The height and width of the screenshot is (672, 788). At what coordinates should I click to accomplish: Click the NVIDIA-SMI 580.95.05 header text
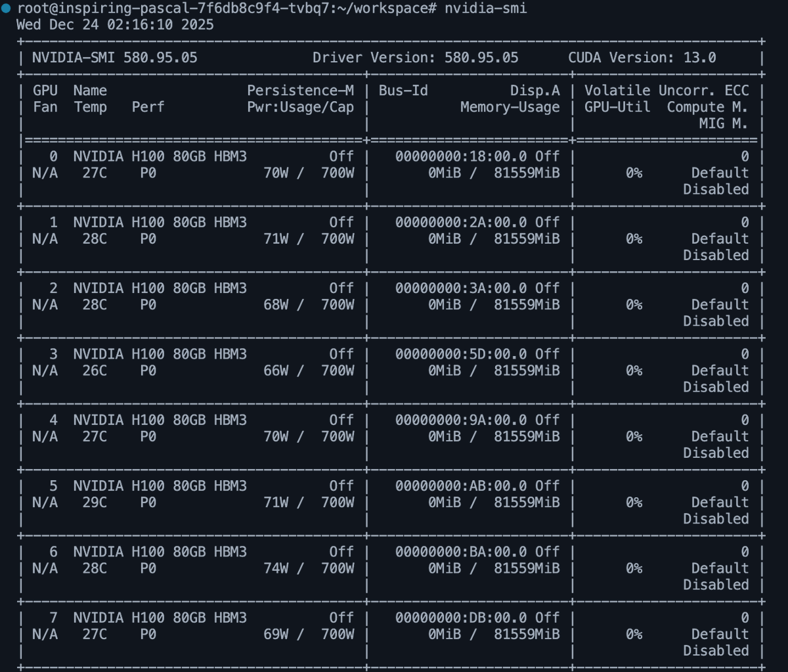point(115,58)
